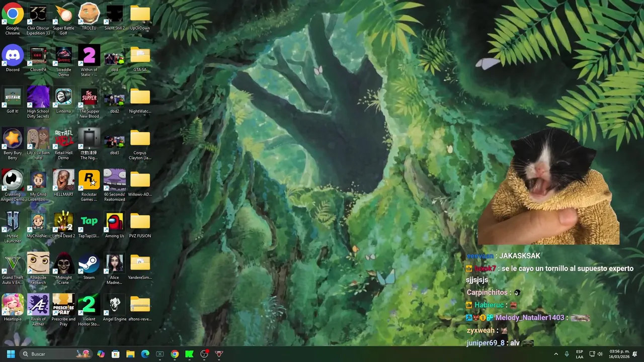644x362 pixels.
Task: Switch the ESP LAA input language
Action: pos(580,354)
